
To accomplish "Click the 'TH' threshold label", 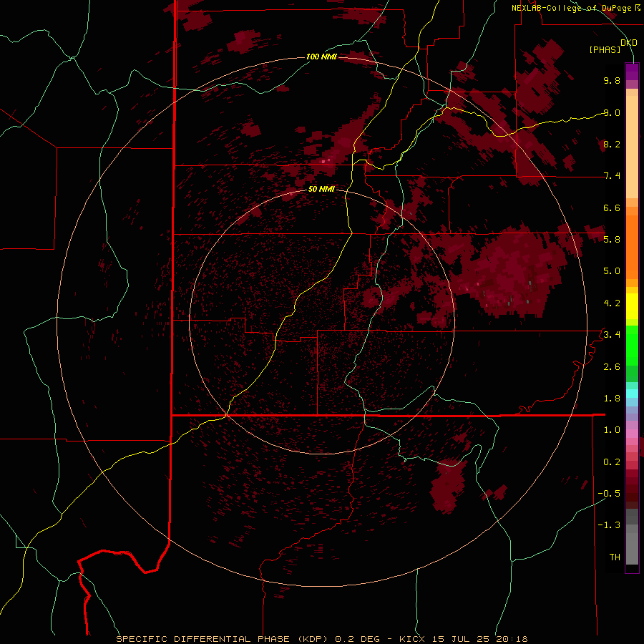I will [x=615, y=557].
